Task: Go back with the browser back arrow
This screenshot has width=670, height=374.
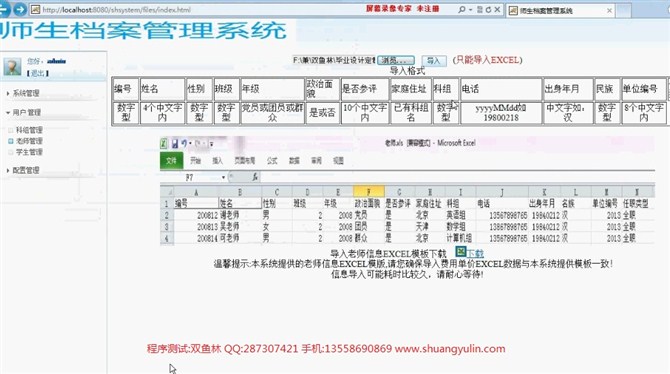Action: click(x=3, y=9)
